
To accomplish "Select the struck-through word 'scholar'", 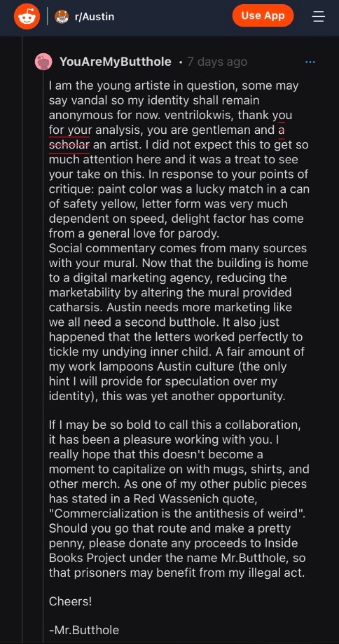I will pos(69,145).
